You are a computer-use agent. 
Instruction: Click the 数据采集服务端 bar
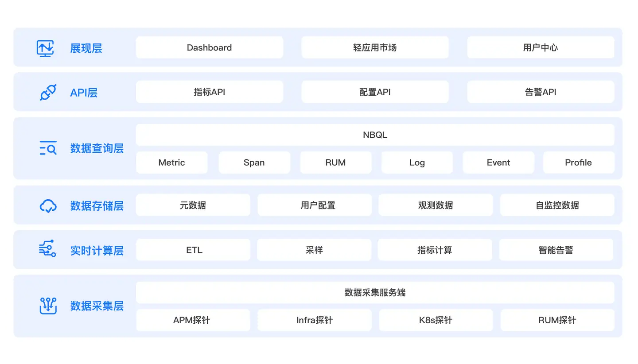coord(375,293)
